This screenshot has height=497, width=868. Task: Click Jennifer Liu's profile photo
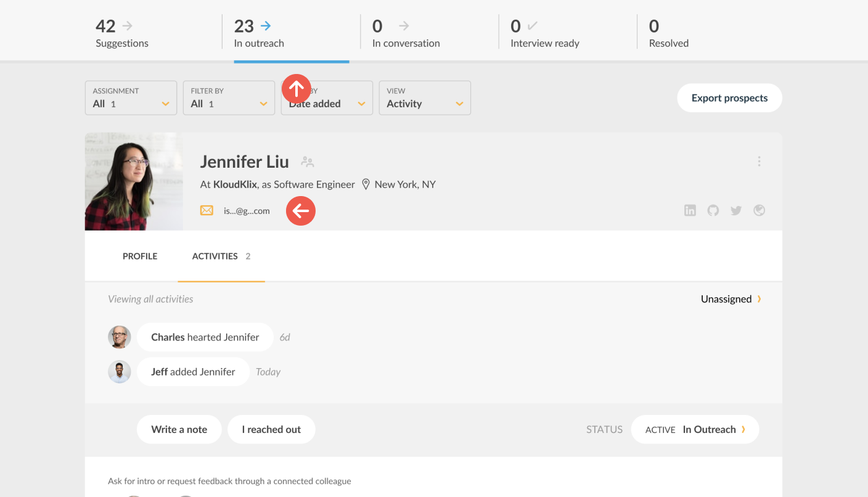click(134, 181)
